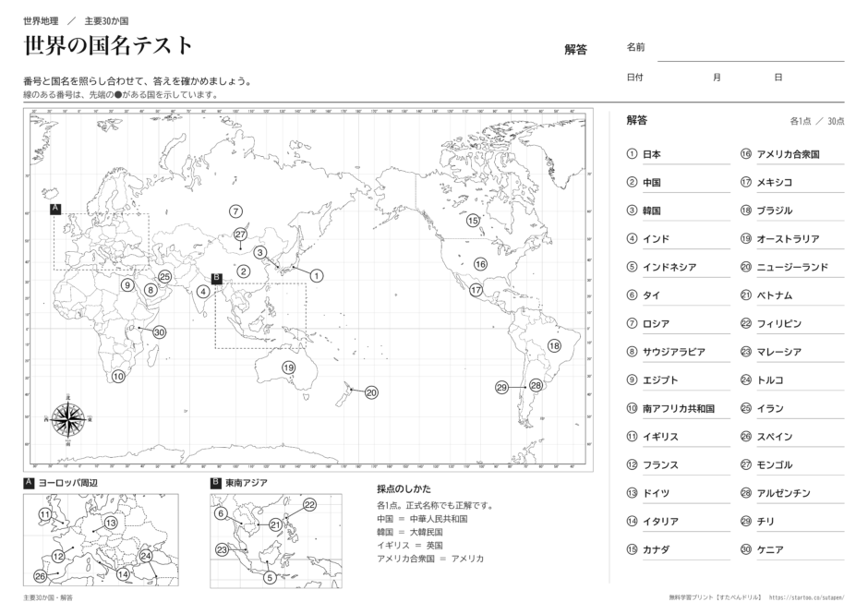The image size is (868, 614).
Task: Click answer list entry フィリピン
Action: [778, 323]
